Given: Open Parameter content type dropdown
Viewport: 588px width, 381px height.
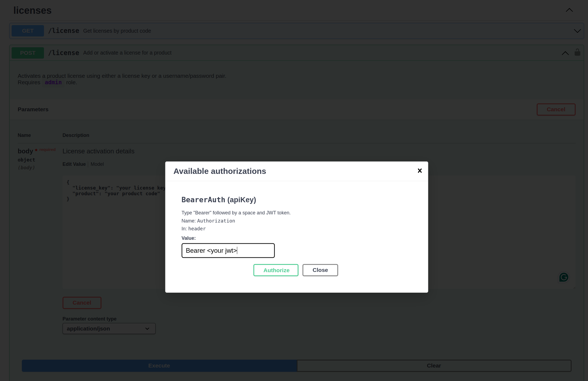Looking at the screenshot, I should (109, 329).
